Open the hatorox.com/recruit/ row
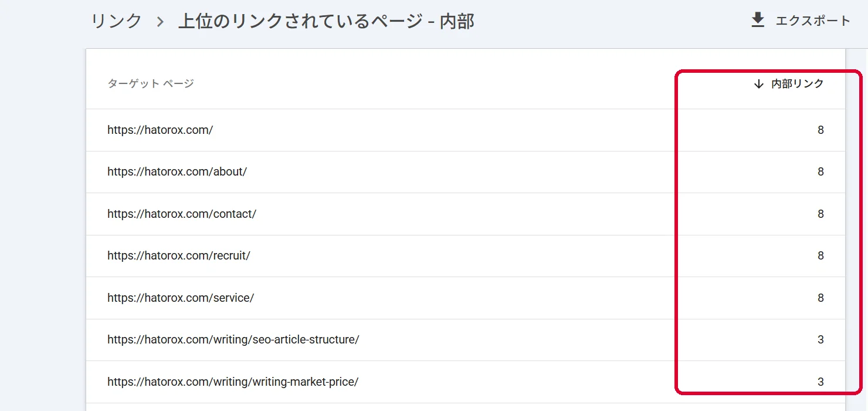 coord(466,256)
